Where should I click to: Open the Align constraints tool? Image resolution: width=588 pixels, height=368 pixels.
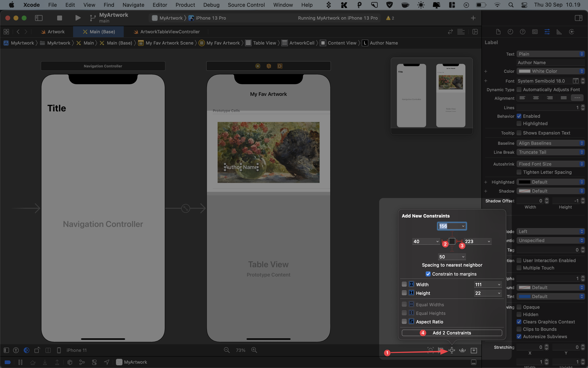coord(441,350)
